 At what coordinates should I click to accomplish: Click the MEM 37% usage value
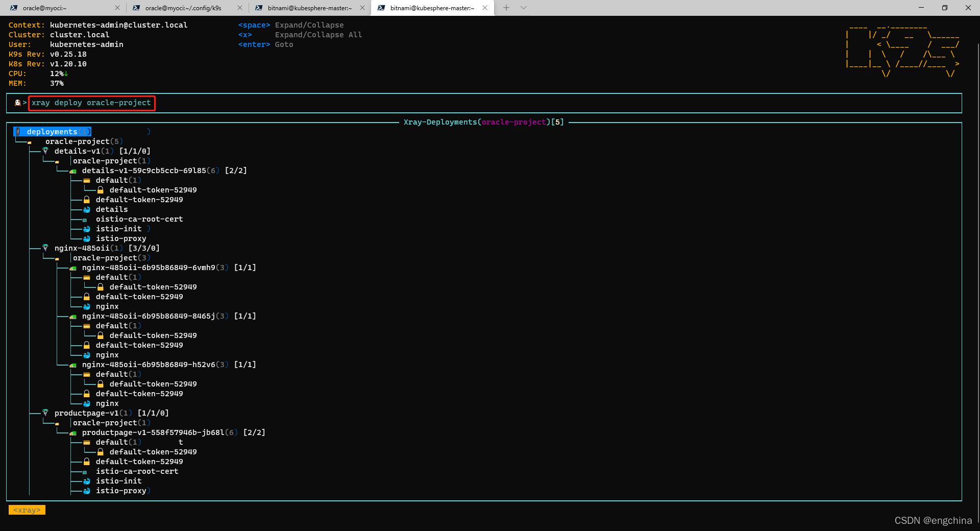click(57, 83)
